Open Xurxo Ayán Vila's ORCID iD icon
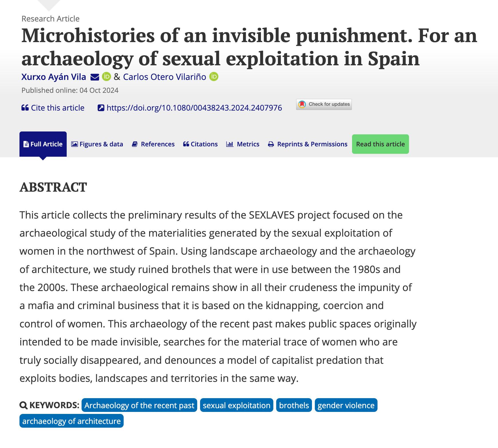 click(x=106, y=77)
